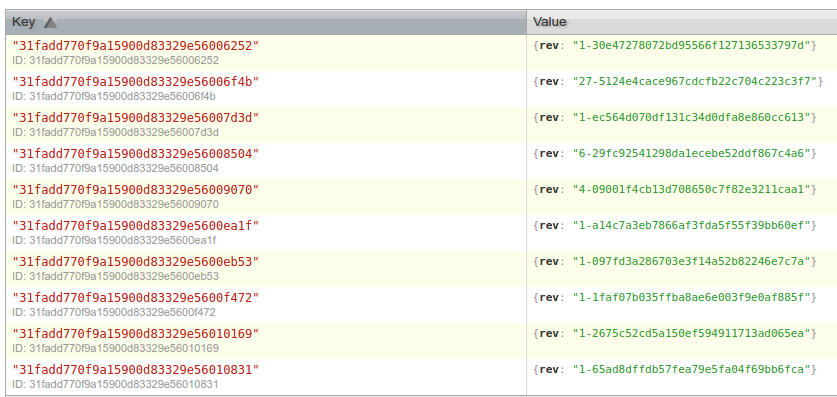Open document key ending in 5600ea1f
837x397 pixels.
(x=136, y=226)
